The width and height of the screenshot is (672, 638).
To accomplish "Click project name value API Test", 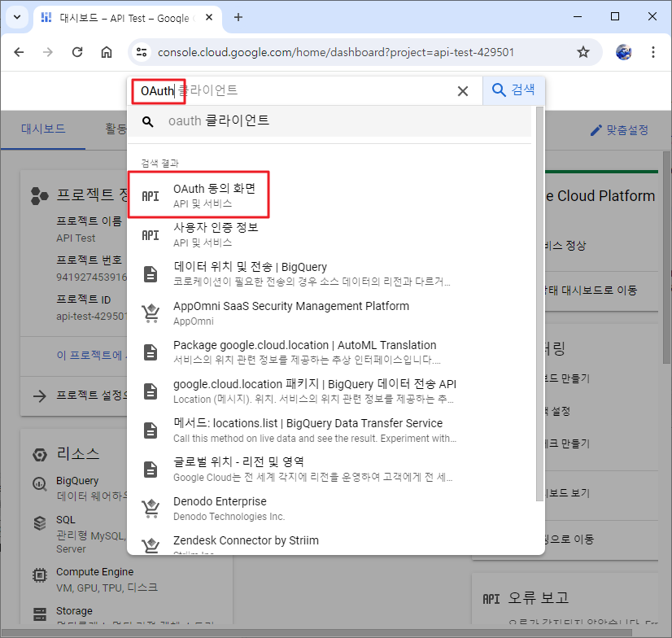I will click(76, 238).
